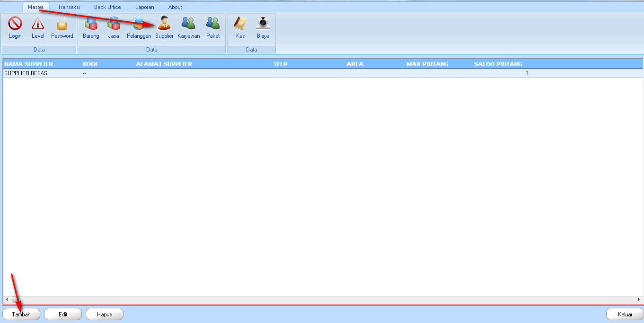
Task: Click the horizontal scrollbar left arrow
Action: [7, 300]
